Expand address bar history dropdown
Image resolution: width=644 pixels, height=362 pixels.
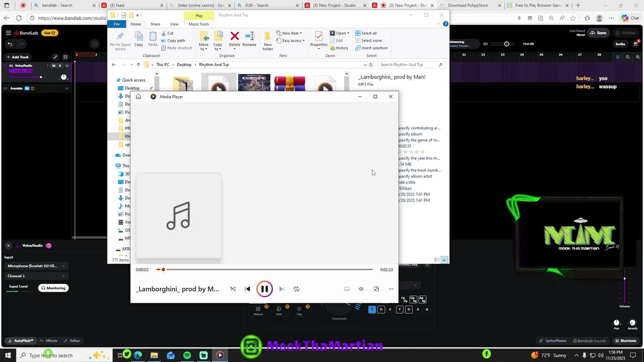click(x=365, y=65)
